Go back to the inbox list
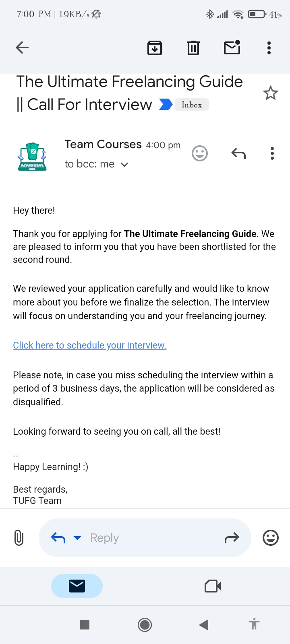 (x=22, y=48)
